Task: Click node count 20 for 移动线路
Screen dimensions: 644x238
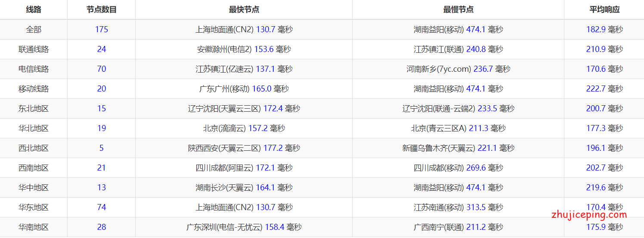Action: tap(102, 89)
